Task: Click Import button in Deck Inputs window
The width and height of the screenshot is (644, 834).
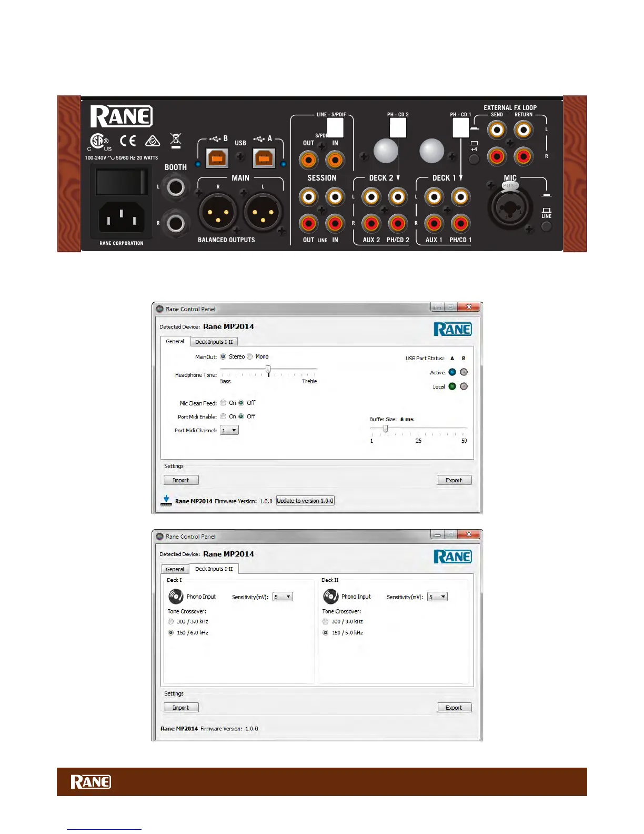Action: click(x=181, y=708)
